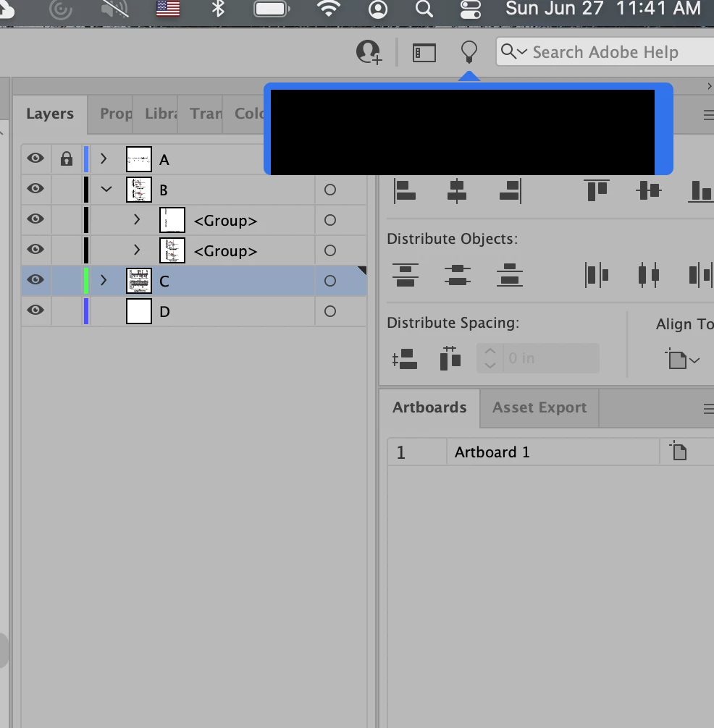Viewport: 714px width, 728px height.
Task: Click target circle of first Group sublayer
Action: (x=329, y=220)
